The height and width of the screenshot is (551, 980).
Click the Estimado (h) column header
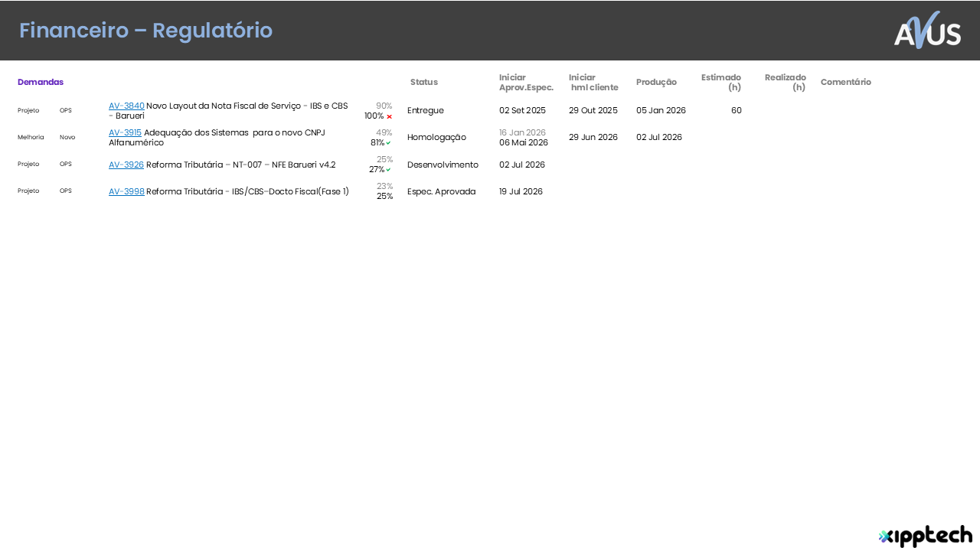point(721,83)
